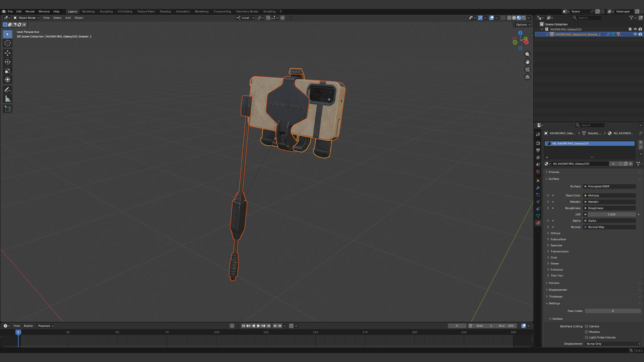
Task: Toggle the KAGWERKS_GalaxyS20 collection exclude checkbox
Action: pyautogui.click(x=630, y=29)
